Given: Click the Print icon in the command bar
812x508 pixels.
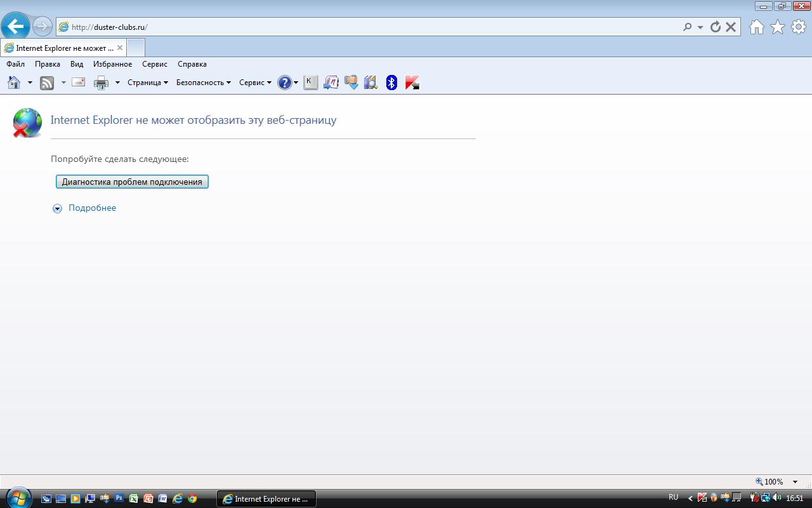Looking at the screenshot, I should pos(101,83).
